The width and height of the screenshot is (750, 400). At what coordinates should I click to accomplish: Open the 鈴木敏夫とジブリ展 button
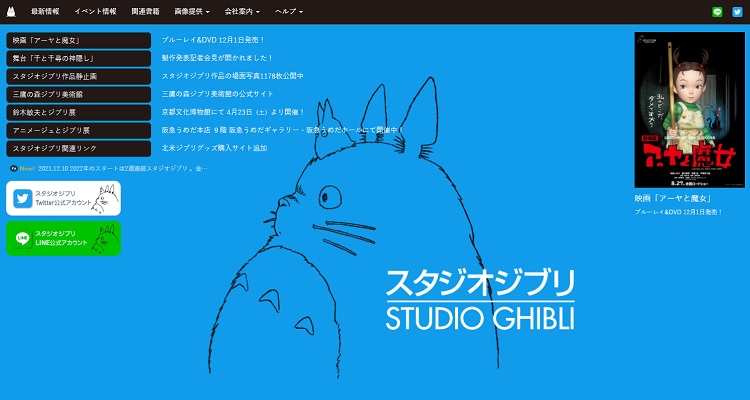78,112
